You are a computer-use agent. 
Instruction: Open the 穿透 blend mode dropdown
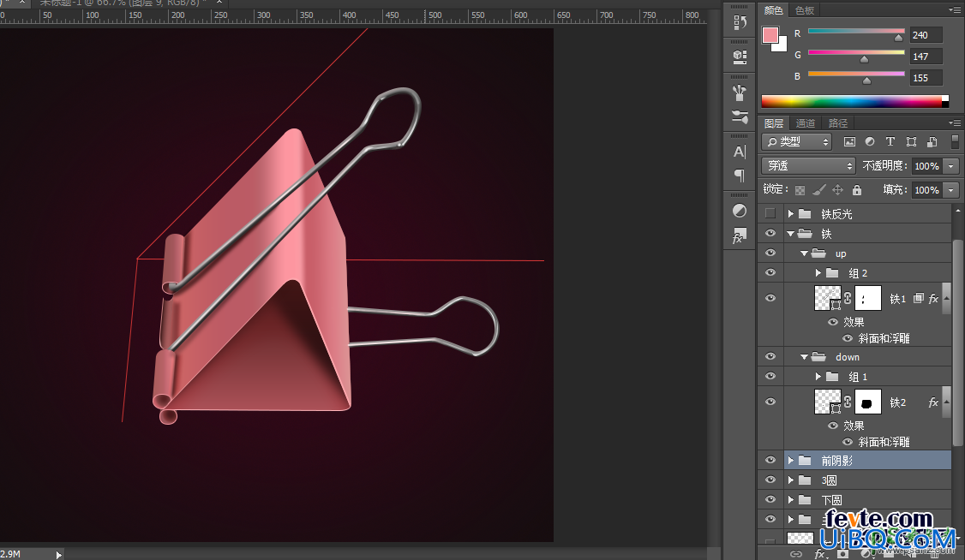(x=809, y=166)
